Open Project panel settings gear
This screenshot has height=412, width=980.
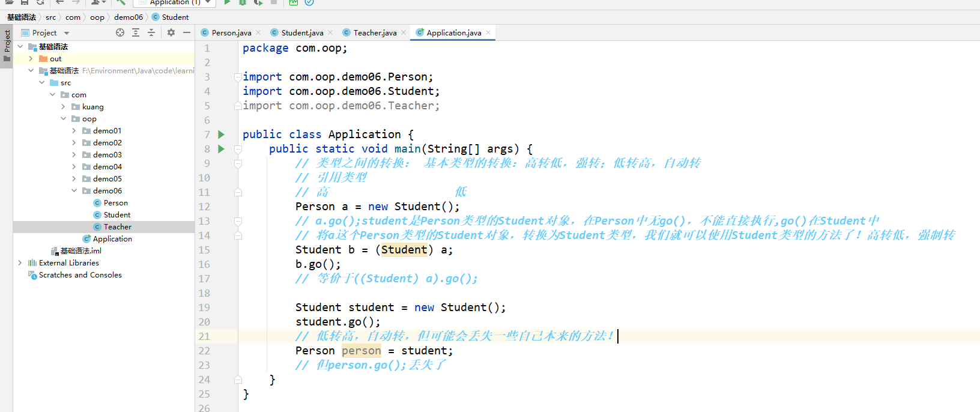point(171,32)
